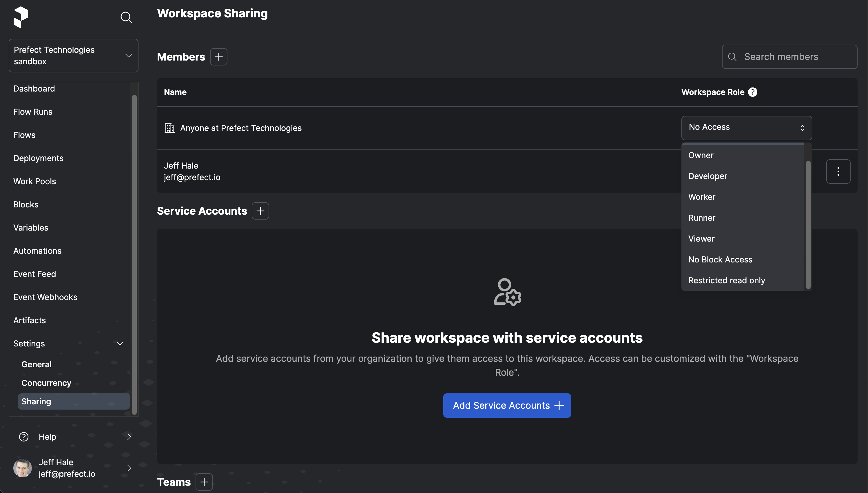Open Artifacts page

coord(30,320)
